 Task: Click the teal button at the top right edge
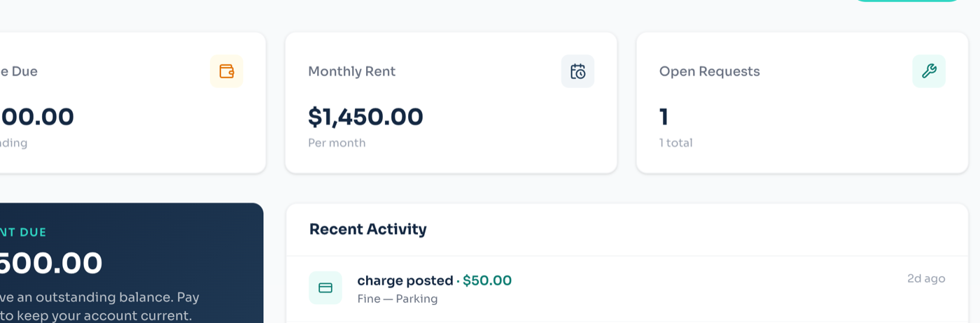913,1
